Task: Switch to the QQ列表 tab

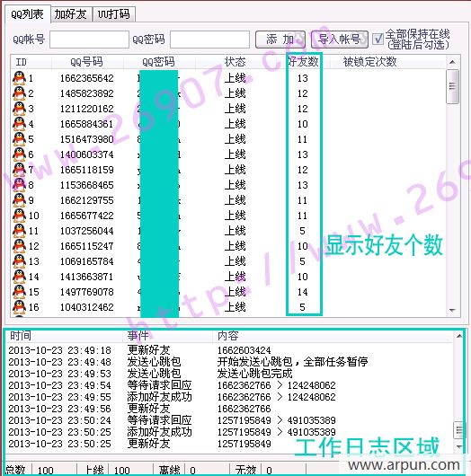Action: (x=27, y=14)
